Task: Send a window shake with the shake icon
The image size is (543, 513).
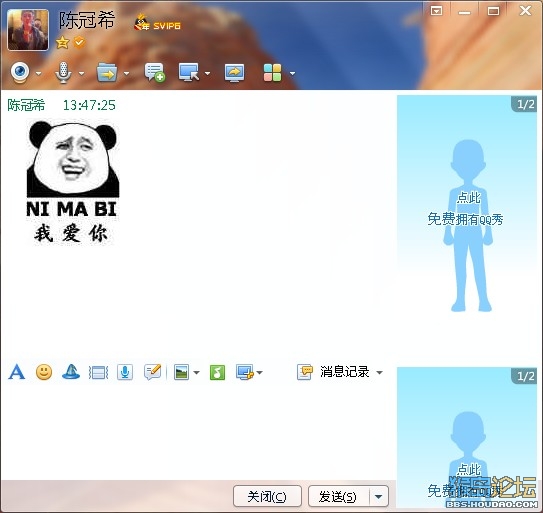Action: pyautogui.click(x=98, y=373)
